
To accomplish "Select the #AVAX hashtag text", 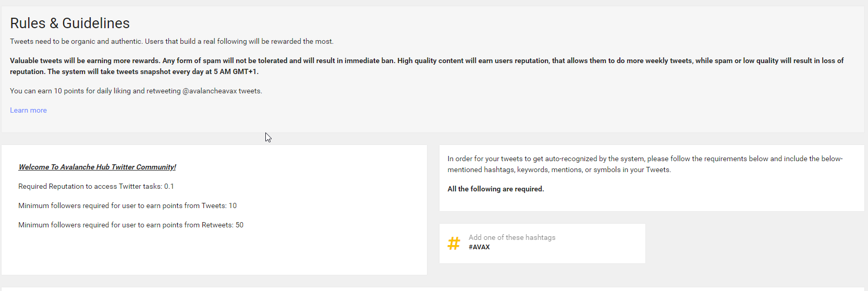I will coord(479,247).
